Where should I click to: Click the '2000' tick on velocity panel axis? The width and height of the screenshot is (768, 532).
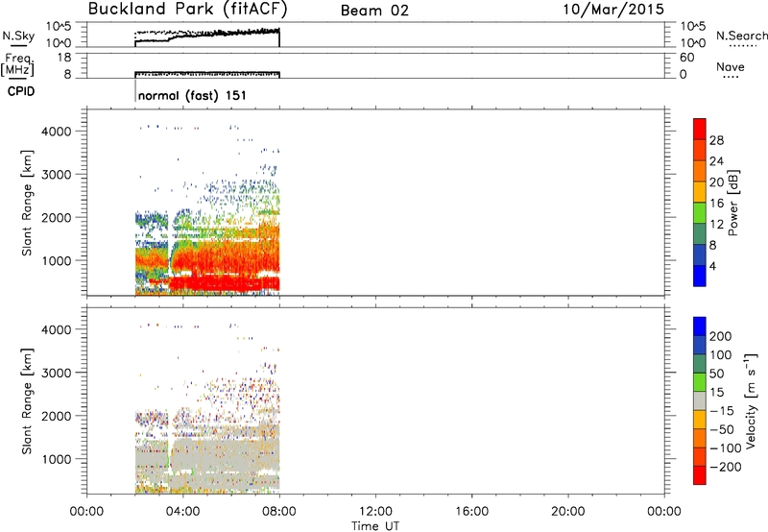(x=57, y=416)
